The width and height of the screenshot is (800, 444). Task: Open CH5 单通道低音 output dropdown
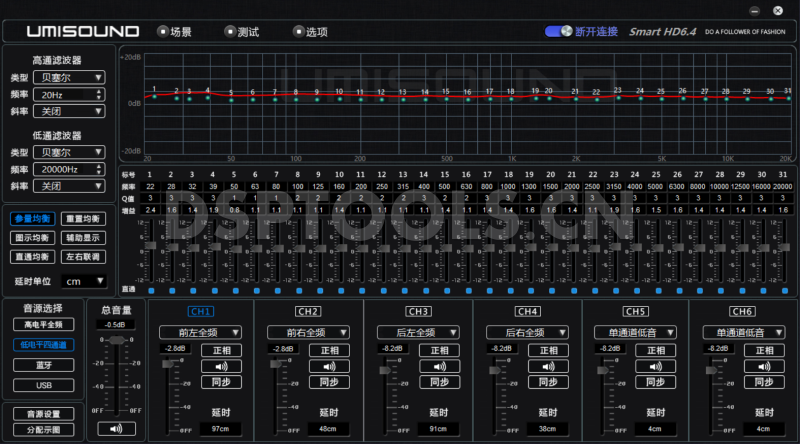pos(635,333)
